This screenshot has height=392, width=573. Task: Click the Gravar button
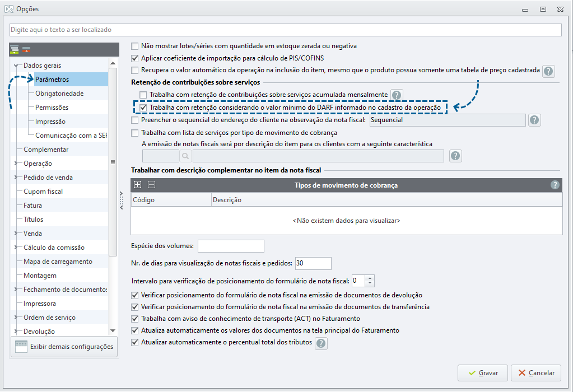click(483, 373)
